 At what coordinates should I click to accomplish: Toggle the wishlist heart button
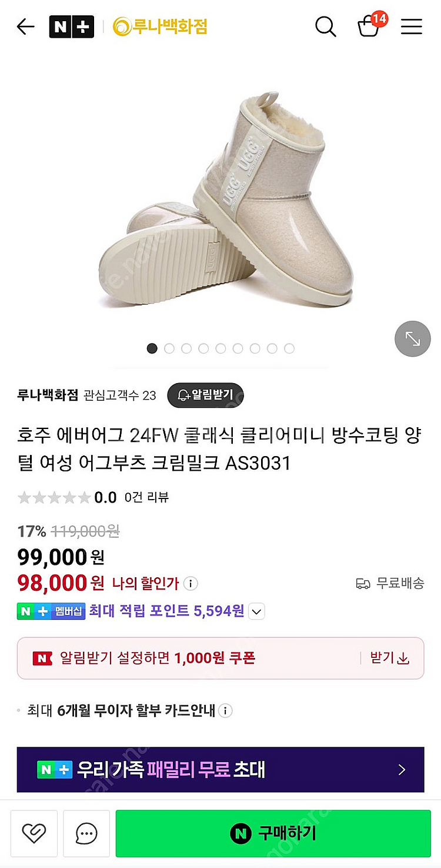click(x=34, y=833)
